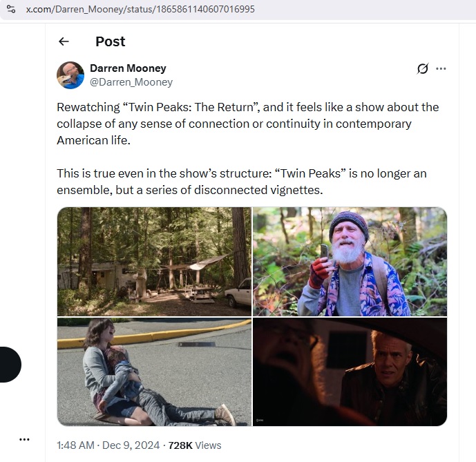Screen dimensions: 476x462
Task: Click the black circle at left edge
Action: coord(10,364)
